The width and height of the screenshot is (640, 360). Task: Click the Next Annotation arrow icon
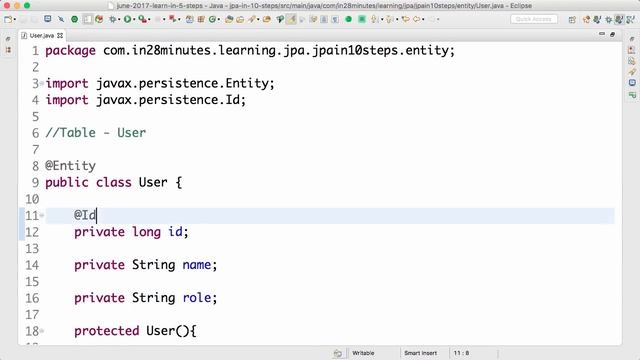pos(374,19)
